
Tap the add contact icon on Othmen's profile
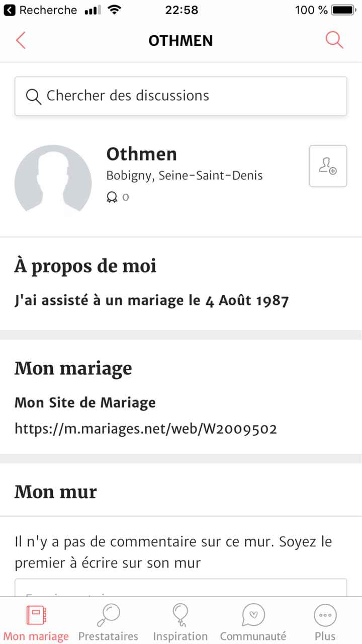[328, 166]
